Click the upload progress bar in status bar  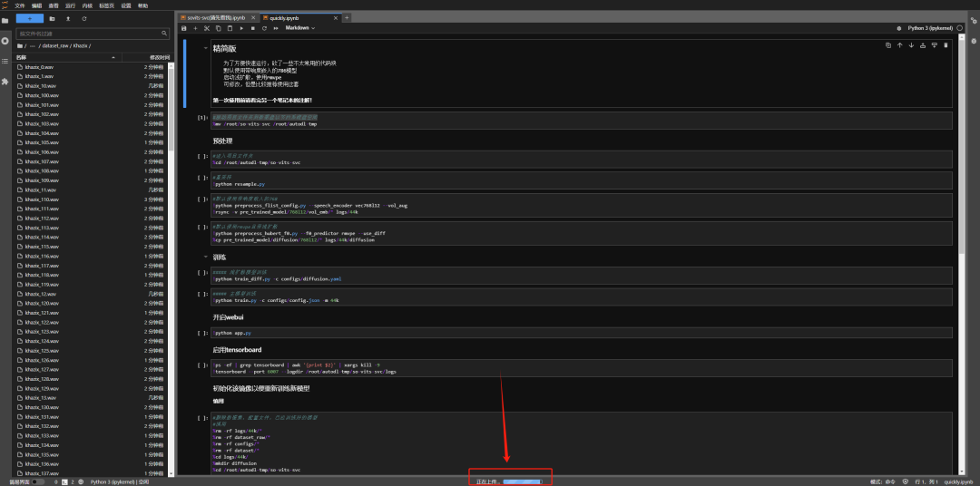tap(523, 481)
